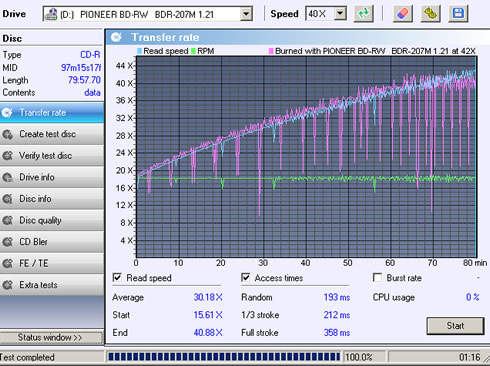Click the yellow copy icon in the top toolbar
Viewport: 490px width, 366px height.
[430, 14]
